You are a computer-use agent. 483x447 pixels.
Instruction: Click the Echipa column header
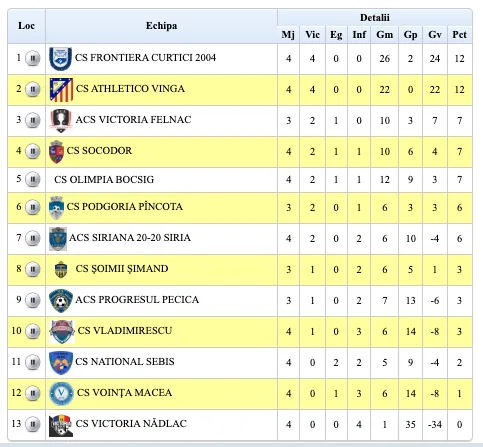click(161, 26)
